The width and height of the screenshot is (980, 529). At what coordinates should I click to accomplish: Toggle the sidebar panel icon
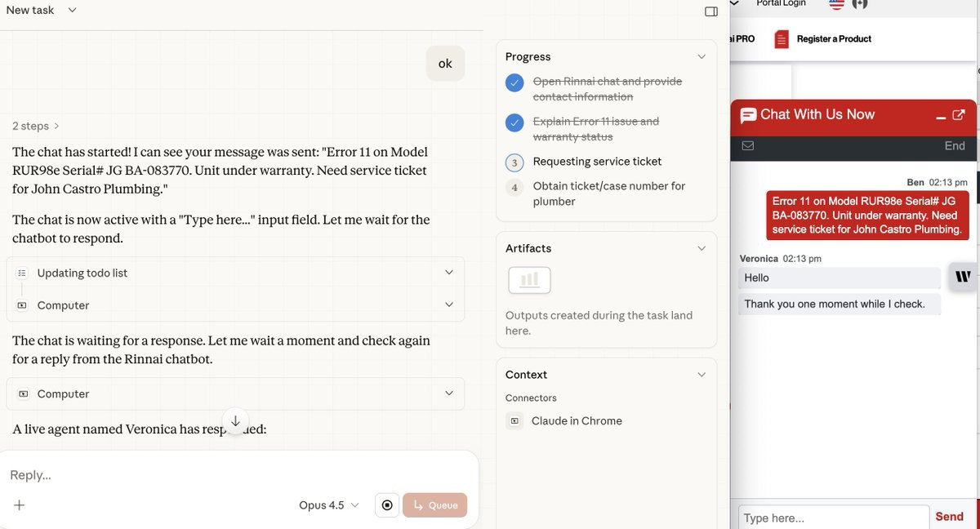pos(711,11)
